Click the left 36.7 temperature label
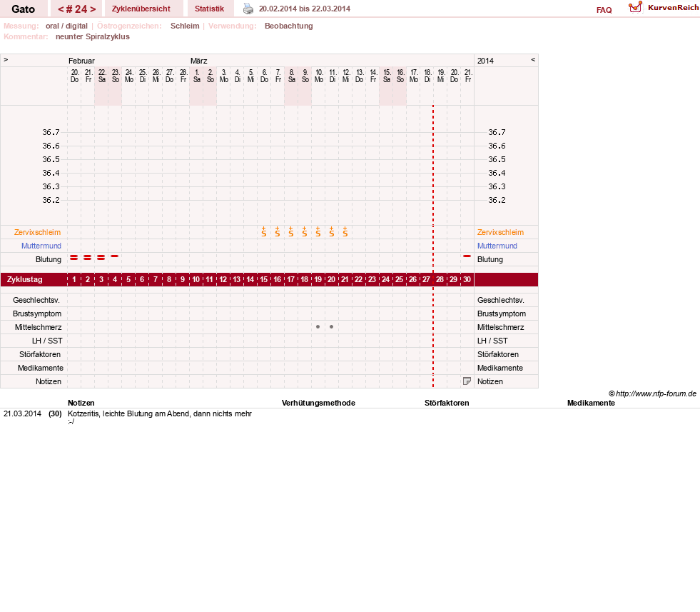Viewport: 700px width, 612px height. click(51, 132)
